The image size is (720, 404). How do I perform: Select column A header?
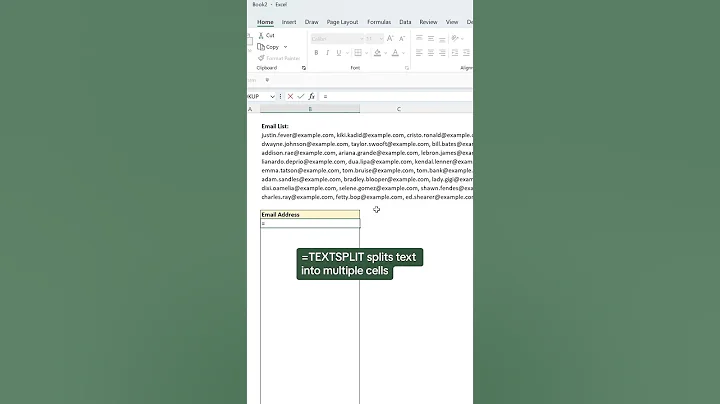(x=251, y=109)
